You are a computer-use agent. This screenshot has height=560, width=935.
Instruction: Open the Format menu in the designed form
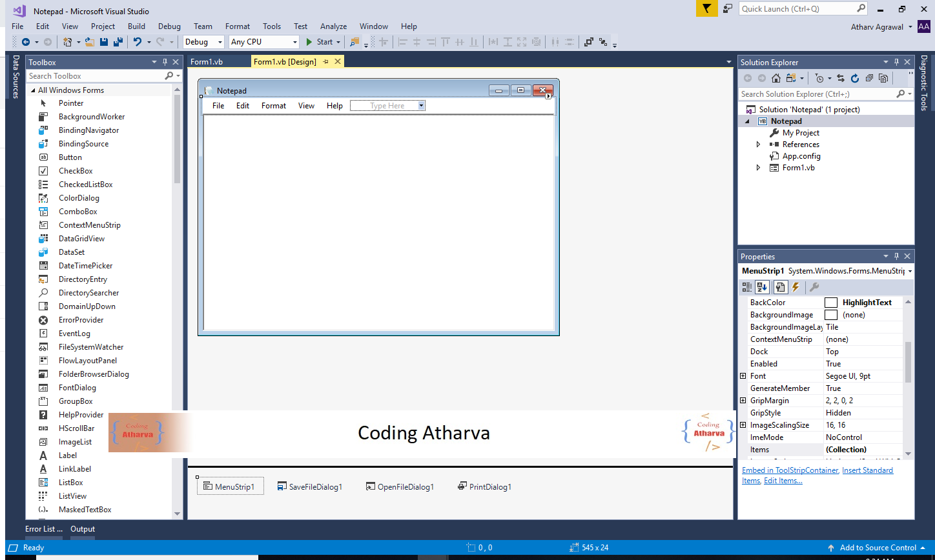click(274, 105)
